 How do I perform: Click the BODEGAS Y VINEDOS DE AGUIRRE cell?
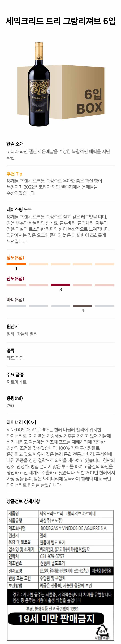click(73, 528)
